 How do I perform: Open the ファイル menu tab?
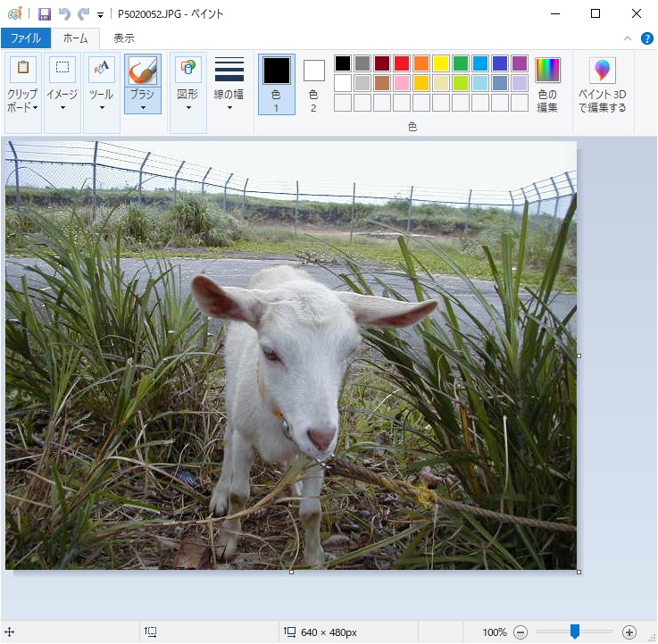26,38
